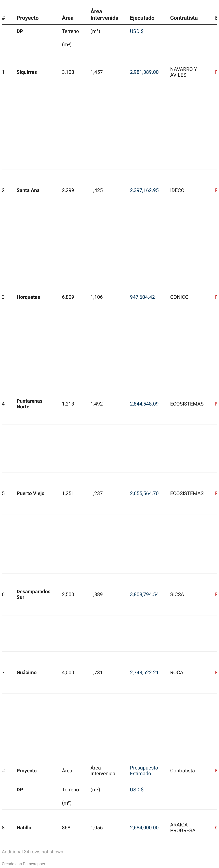
Task: Click the Área Intervenida column header
Action: [x=104, y=15]
